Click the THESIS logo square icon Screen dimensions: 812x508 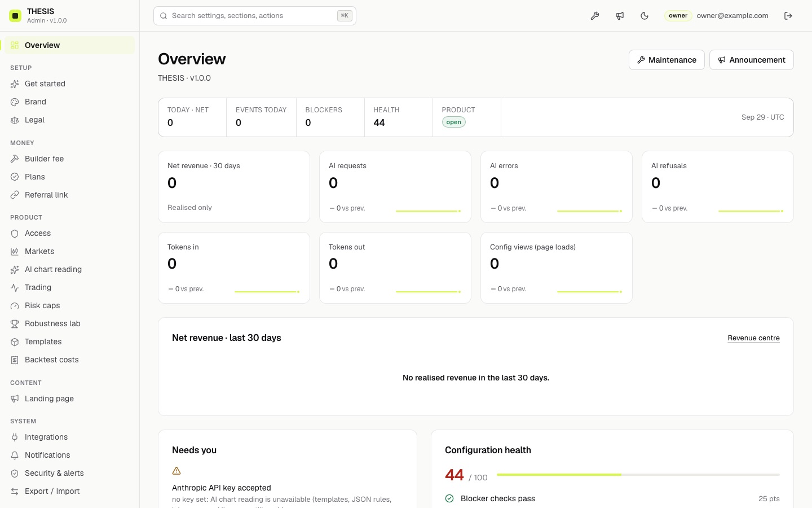16,16
